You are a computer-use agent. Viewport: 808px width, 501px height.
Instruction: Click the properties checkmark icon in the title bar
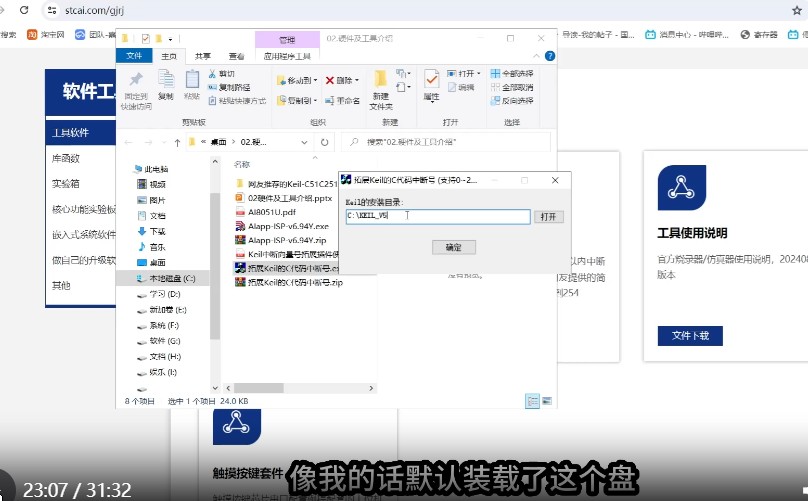(145, 38)
